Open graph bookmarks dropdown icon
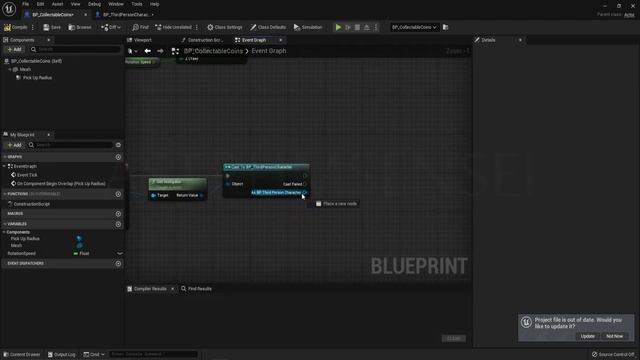640x360 pixels. (132, 51)
